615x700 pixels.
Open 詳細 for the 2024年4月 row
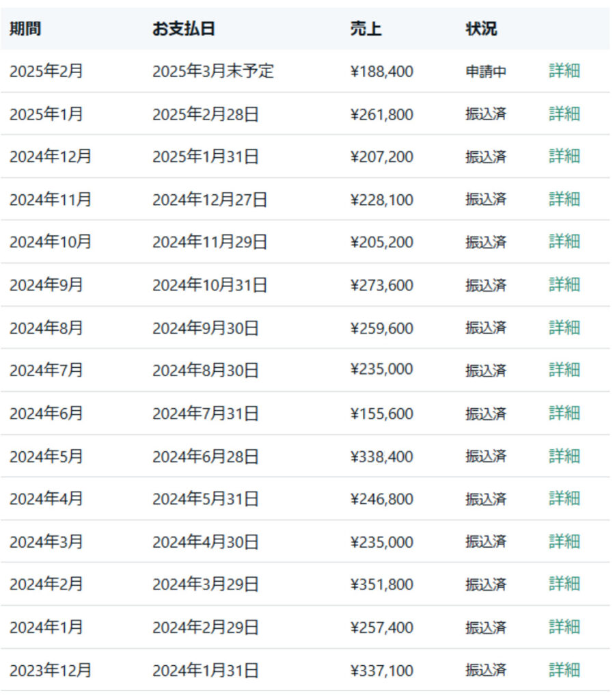564,498
